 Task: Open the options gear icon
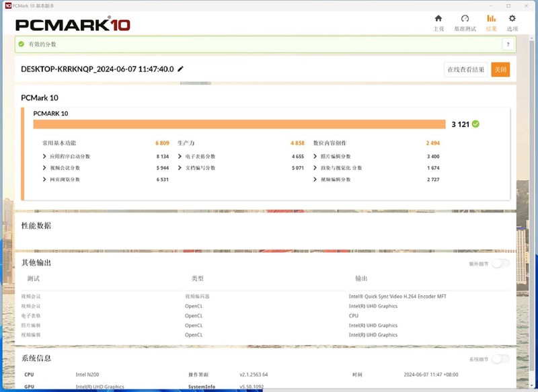pos(512,19)
